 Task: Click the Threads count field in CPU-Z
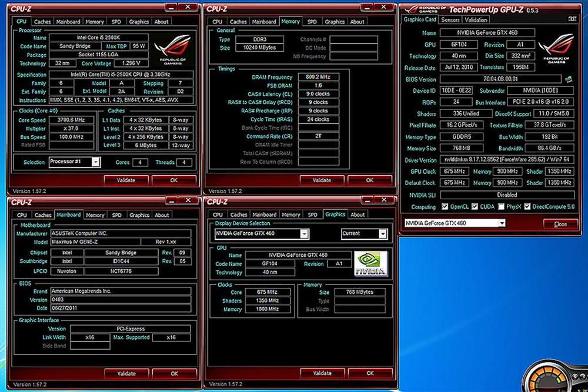click(x=183, y=162)
